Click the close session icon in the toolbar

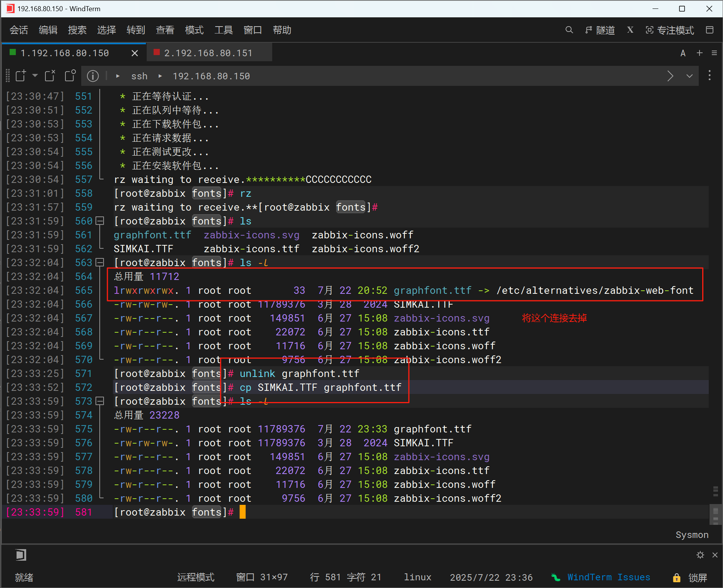tap(50, 76)
